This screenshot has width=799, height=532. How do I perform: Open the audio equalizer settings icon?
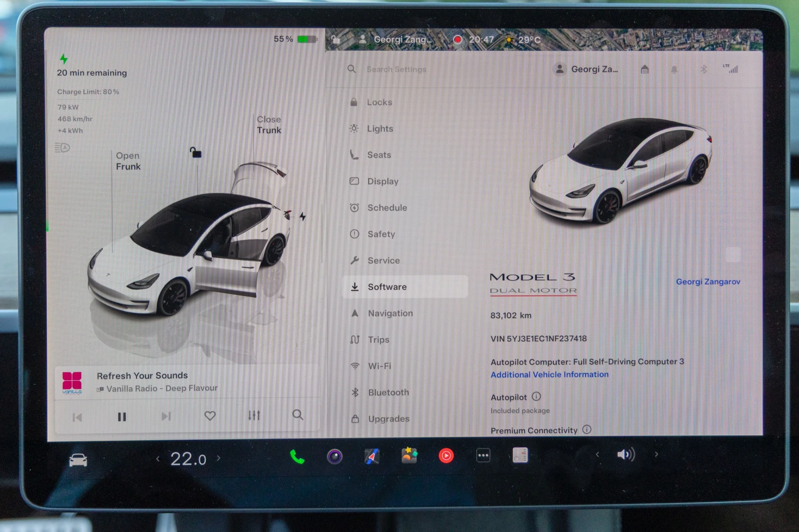pyautogui.click(x=254, y=415)
